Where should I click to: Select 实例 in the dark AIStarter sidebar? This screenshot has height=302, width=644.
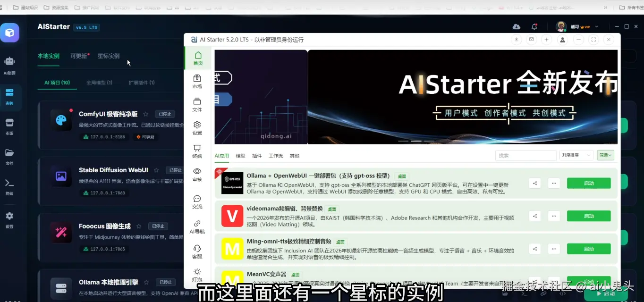coord(9,97)
